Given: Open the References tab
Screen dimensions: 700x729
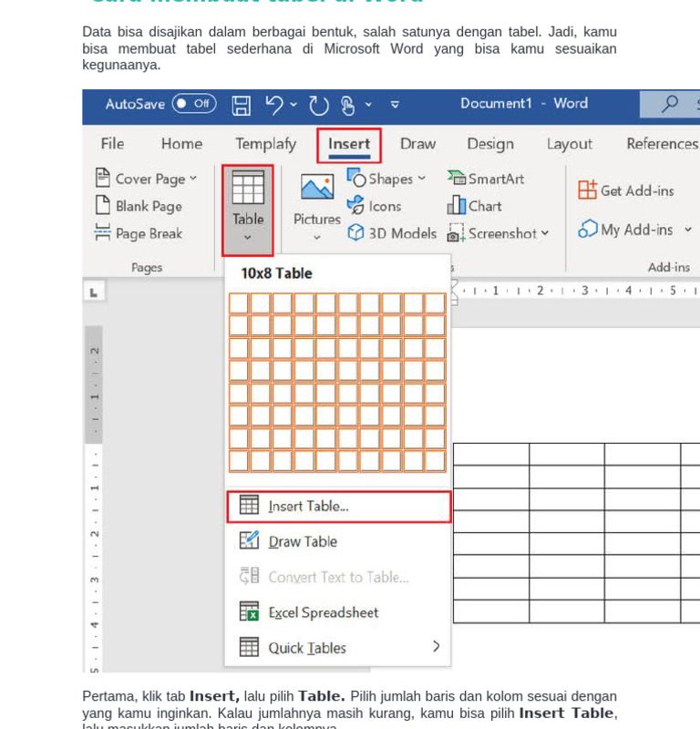Looking at the screenshot, I should coord(663,144).
